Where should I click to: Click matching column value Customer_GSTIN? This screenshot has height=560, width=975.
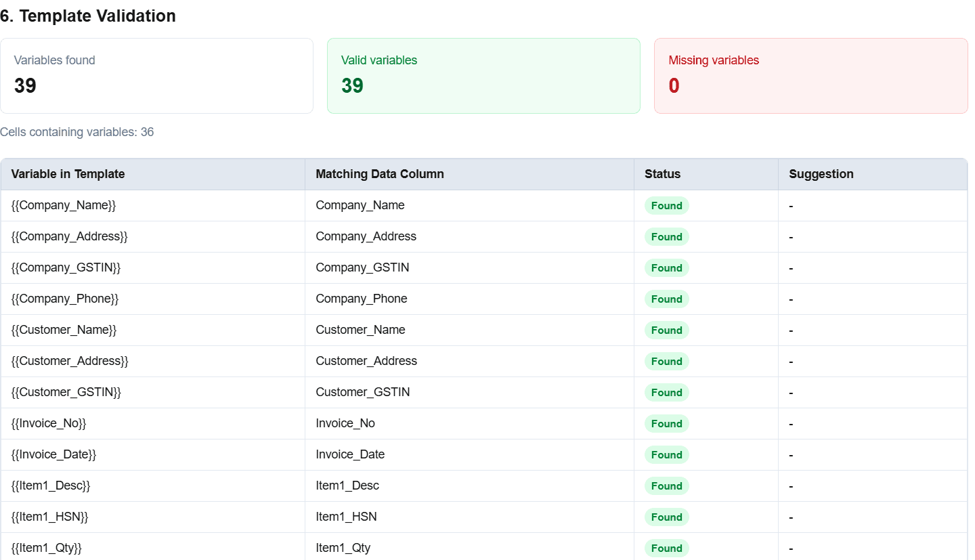click(x=363, y=392)
